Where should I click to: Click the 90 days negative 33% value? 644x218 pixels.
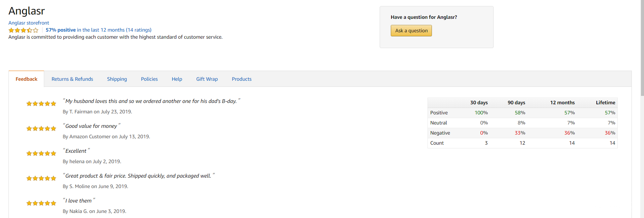[x=520, y=133]
